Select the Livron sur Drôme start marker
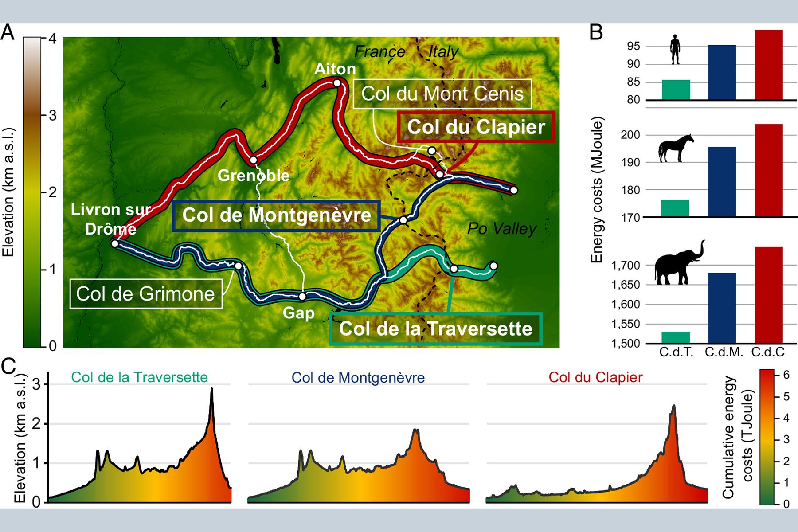 [115, 243]
